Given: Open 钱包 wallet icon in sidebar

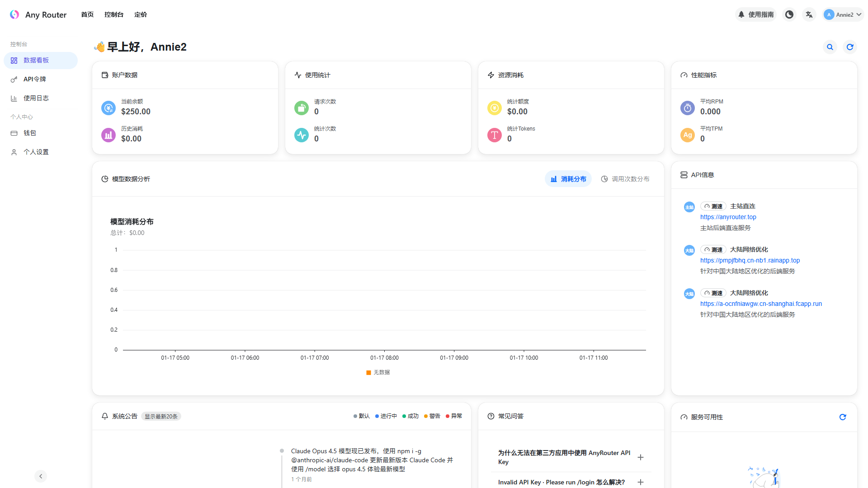Looking at the screenshot, I should (14, 133).
